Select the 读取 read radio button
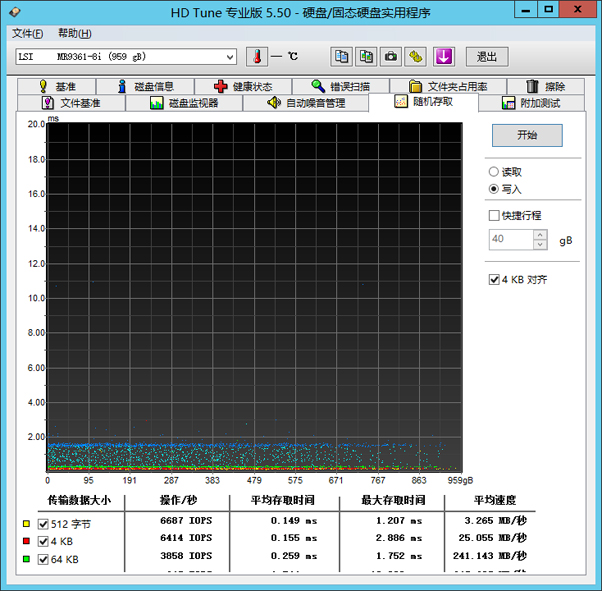The image size is (602, 591). [505, 172]
